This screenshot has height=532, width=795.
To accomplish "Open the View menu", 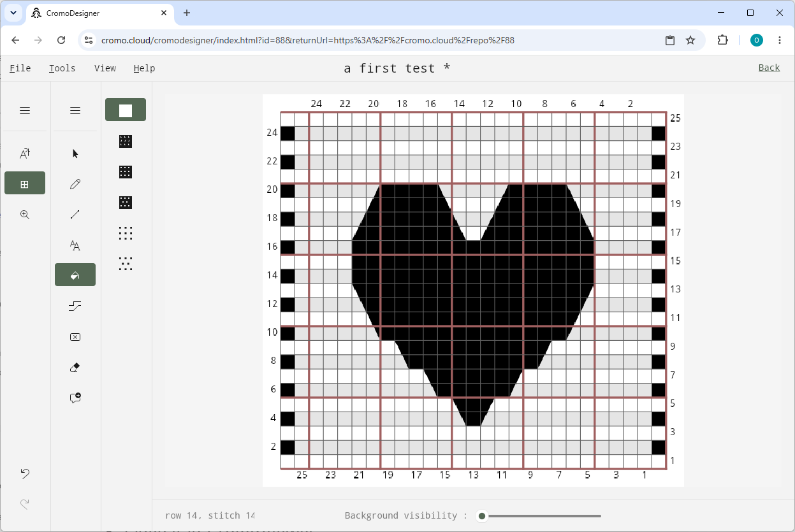I will click(x=105, y=68).
